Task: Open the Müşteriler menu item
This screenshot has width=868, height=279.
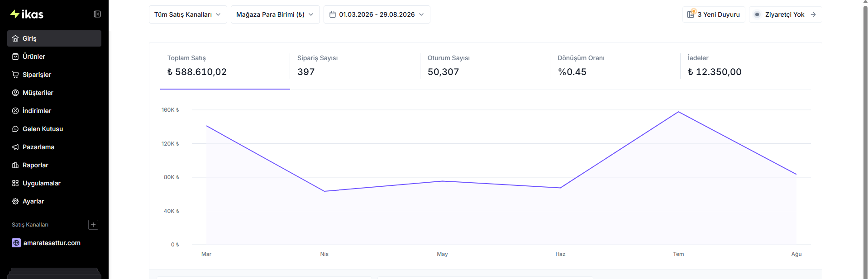Action: 54,93
